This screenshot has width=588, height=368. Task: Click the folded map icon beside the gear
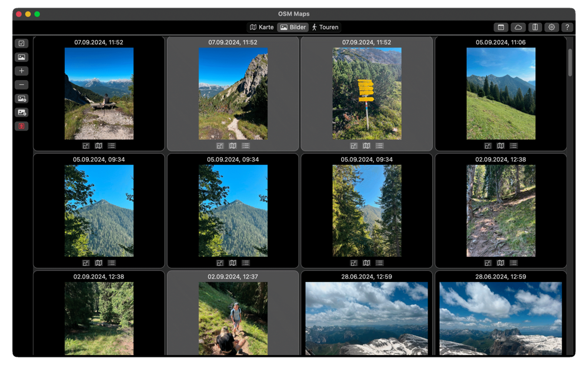click(535, 27)
